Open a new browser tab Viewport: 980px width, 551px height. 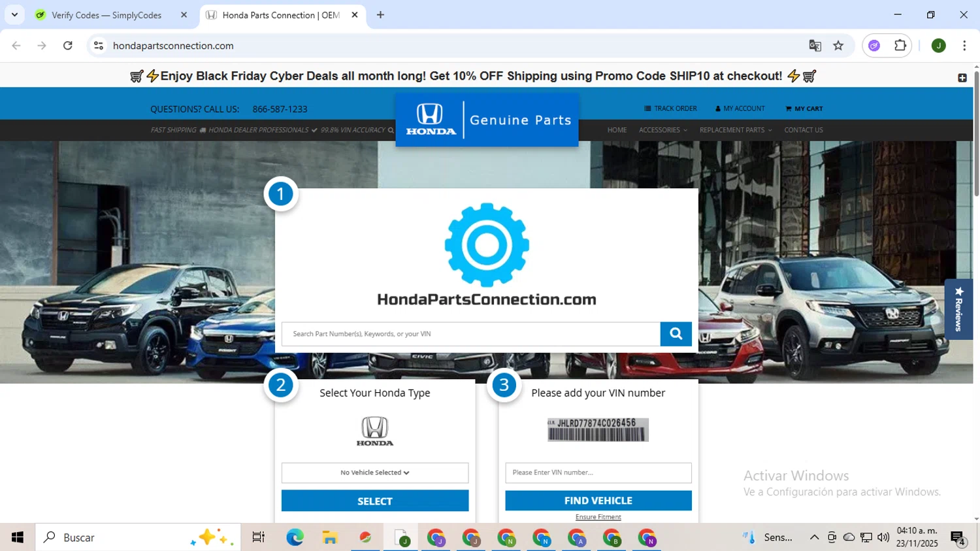tap(380, 15)
